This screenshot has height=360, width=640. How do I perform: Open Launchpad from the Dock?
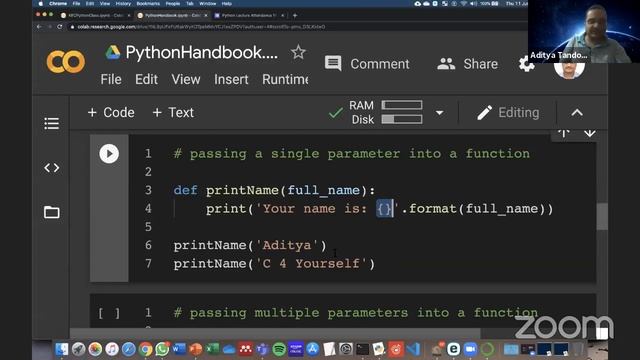[x=78, y=349]
